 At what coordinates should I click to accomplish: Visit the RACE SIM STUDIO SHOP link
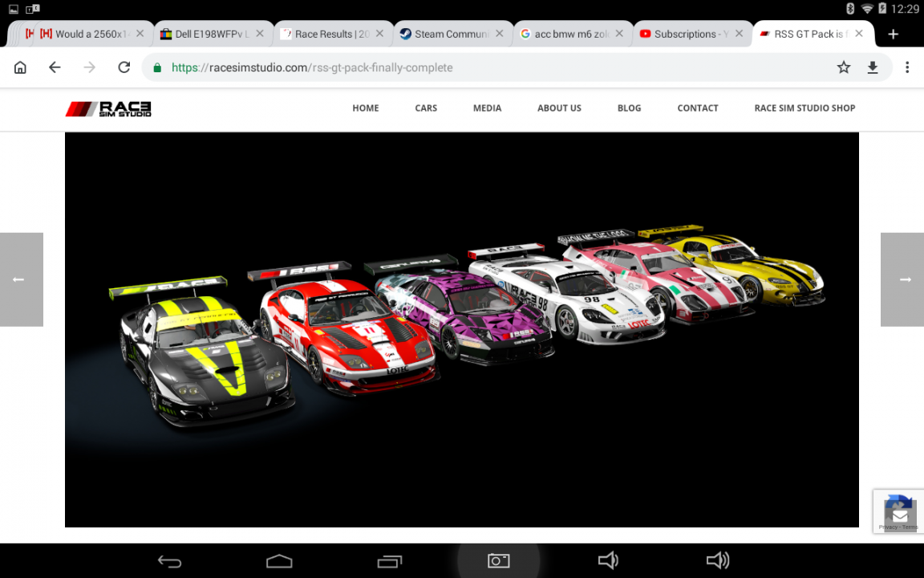coord(805,108)
